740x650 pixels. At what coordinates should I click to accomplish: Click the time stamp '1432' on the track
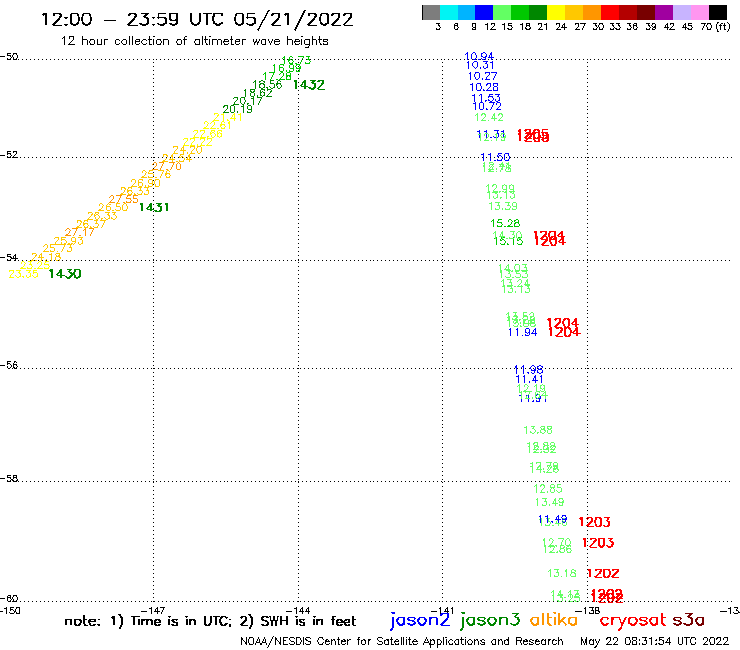309,85
